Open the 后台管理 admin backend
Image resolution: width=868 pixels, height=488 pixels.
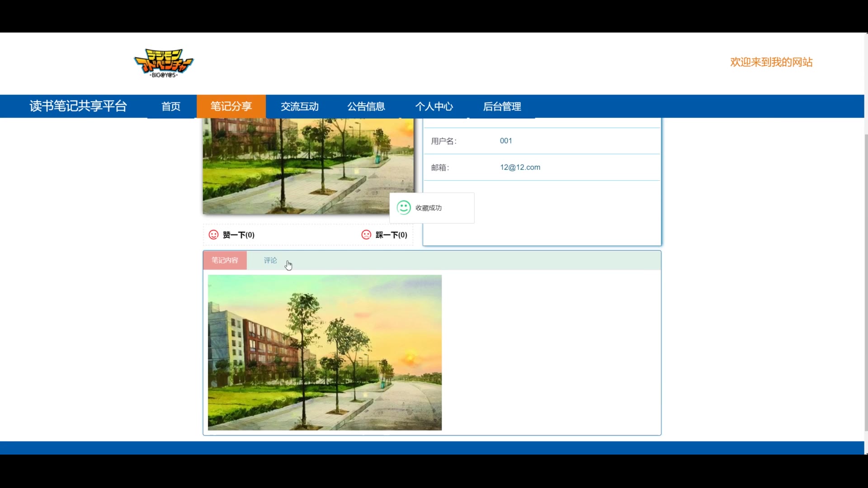[x=502, y=107]
